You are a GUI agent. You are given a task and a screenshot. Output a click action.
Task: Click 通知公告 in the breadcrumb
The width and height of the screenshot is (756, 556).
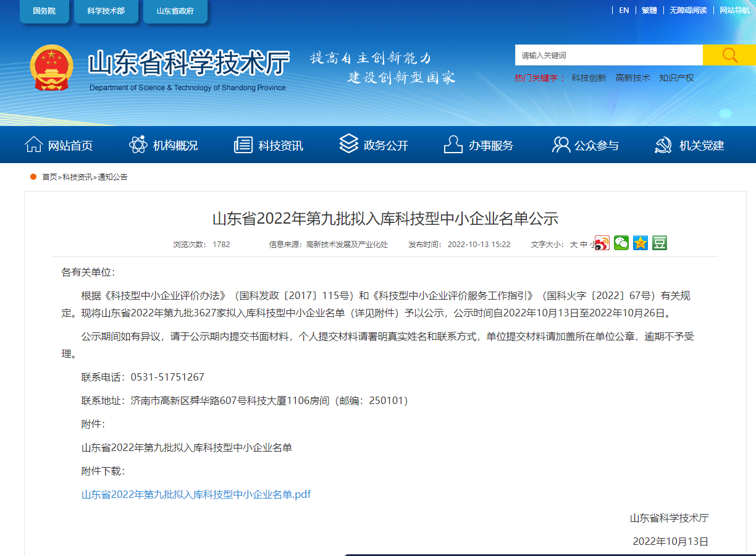pos(112,177)
